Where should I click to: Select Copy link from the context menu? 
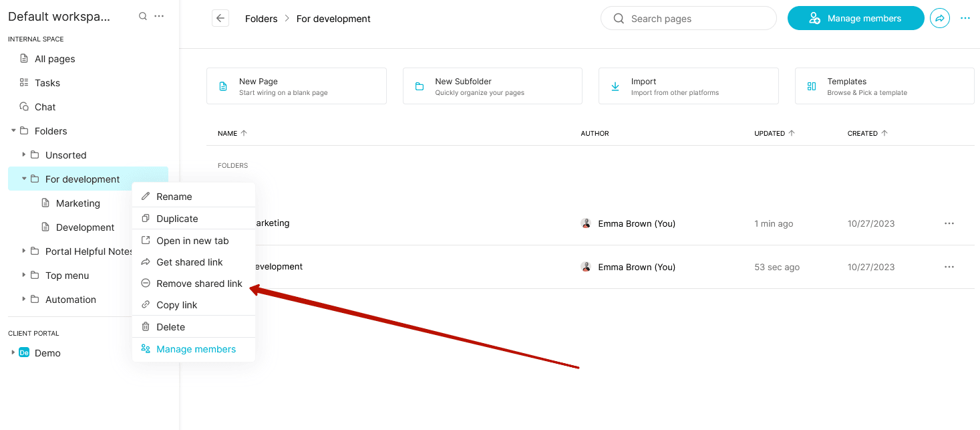194,305
